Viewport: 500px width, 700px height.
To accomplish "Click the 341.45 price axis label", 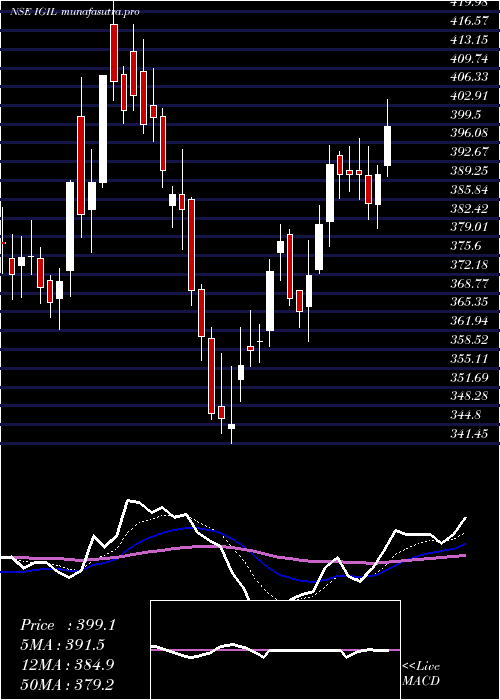I will [471, 433].
